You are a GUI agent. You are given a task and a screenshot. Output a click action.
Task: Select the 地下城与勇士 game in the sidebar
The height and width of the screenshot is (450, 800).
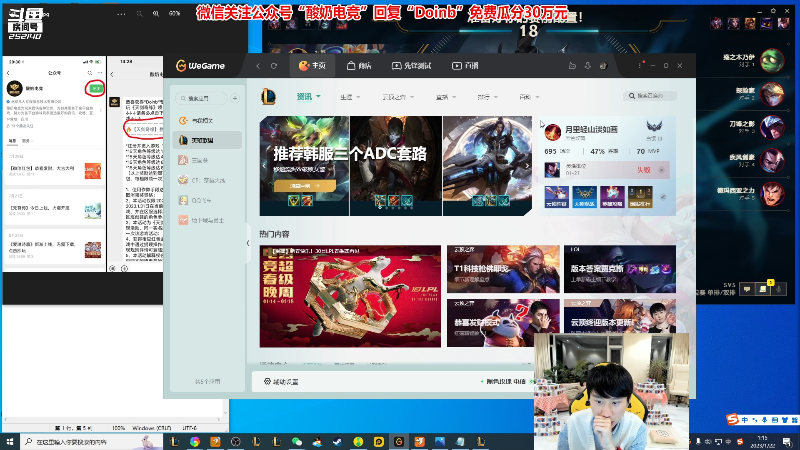point(207,220)
